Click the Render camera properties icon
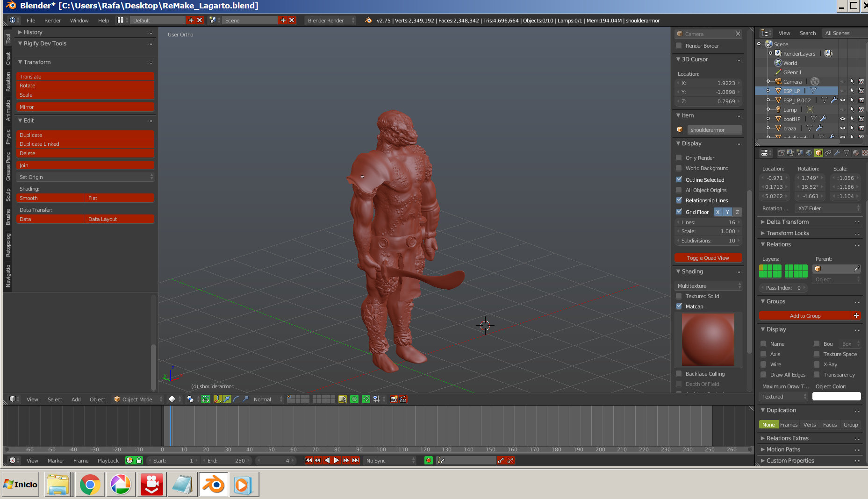This screenshot has width=868, height=499. tap(781, 153)
